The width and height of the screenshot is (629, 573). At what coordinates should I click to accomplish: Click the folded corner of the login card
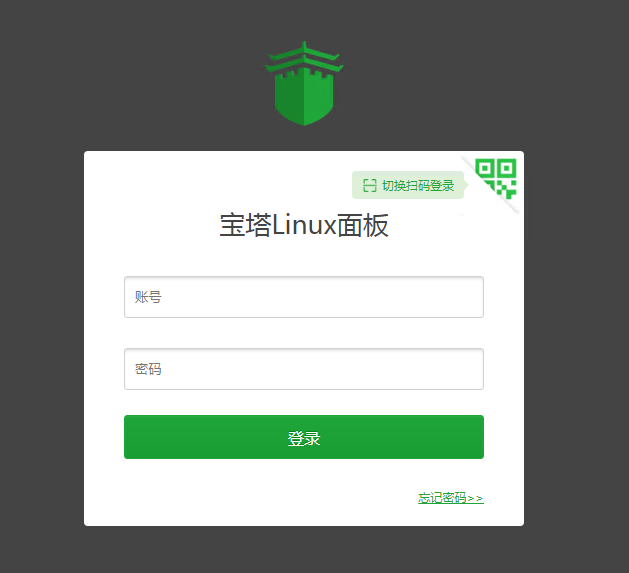click(493, 183)
